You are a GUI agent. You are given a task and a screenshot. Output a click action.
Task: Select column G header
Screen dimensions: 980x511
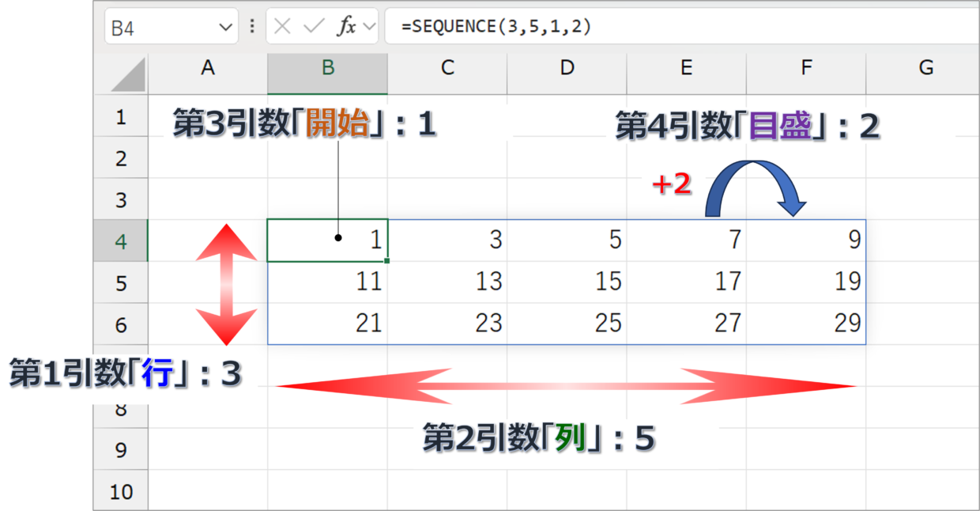tap(925, 69)
